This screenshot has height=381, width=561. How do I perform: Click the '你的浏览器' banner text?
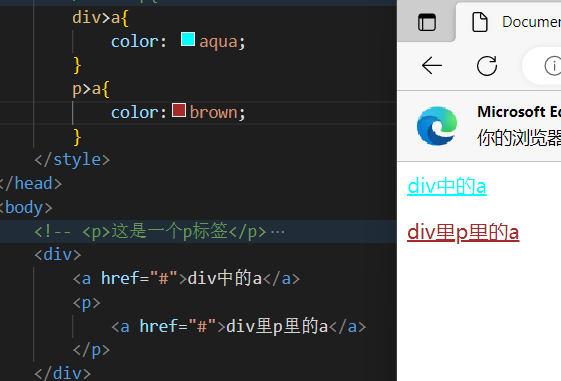[519, 138]
